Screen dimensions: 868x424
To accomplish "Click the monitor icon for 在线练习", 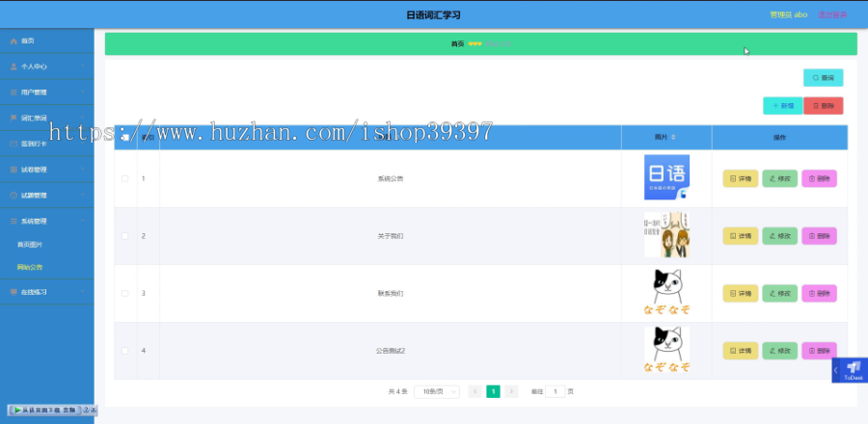I will point(14,292).
